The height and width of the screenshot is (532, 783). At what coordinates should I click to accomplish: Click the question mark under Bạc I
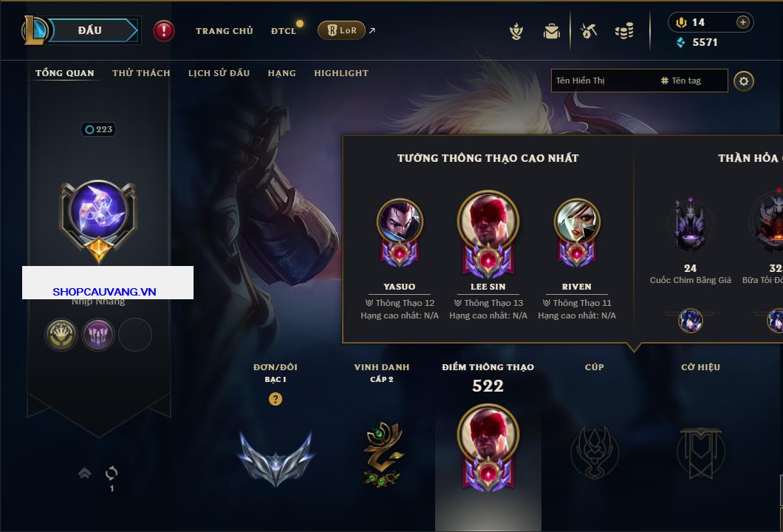tap(275, 398)
